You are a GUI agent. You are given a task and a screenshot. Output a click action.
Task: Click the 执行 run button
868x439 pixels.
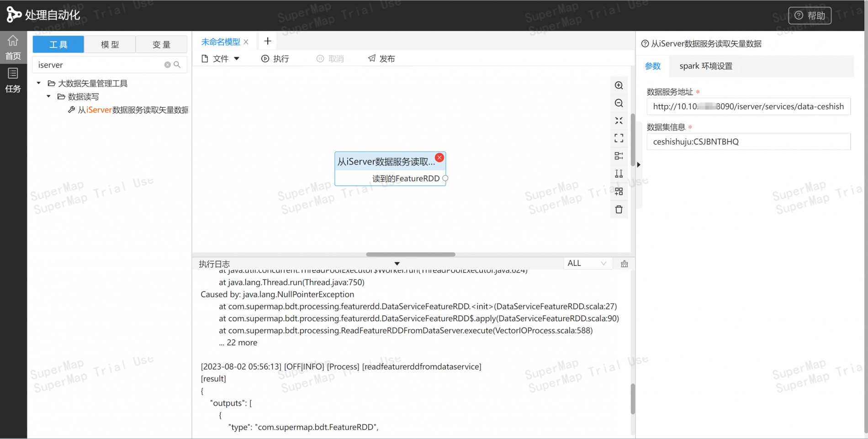point(275,58)
